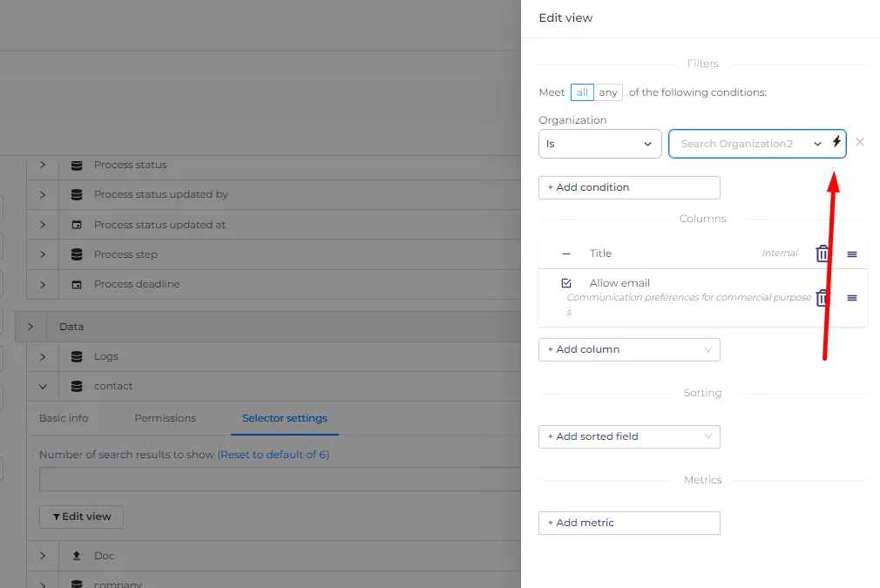Collapse the contact tree row

(43, 386)
